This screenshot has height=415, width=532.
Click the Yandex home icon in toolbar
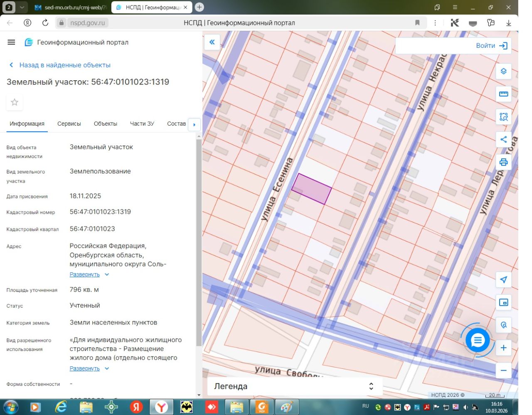(x=27, y=23)
